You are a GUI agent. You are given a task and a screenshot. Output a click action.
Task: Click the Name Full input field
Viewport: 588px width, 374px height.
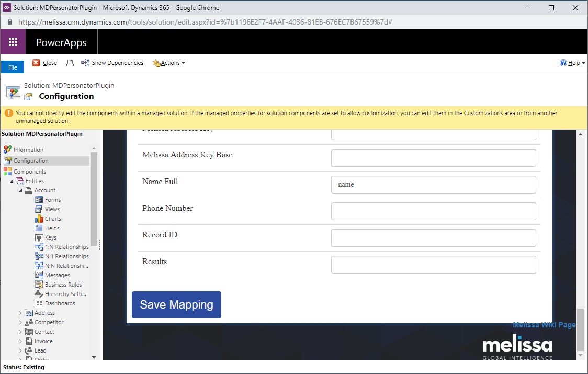coord(434,185)
